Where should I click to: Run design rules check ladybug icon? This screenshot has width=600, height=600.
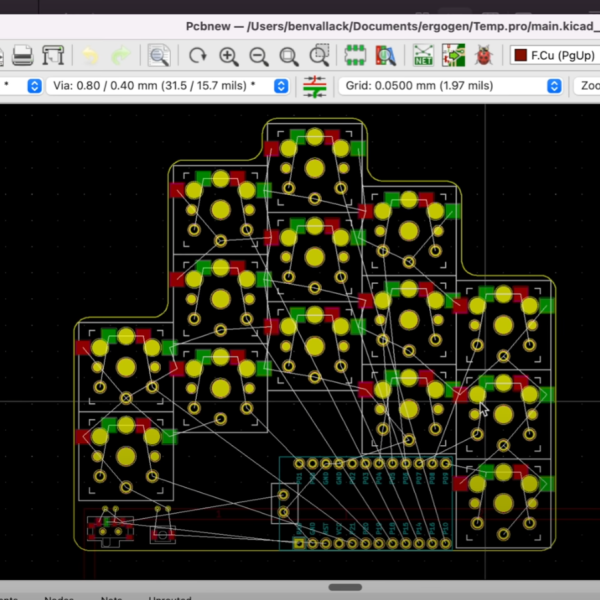click(484, 55)
